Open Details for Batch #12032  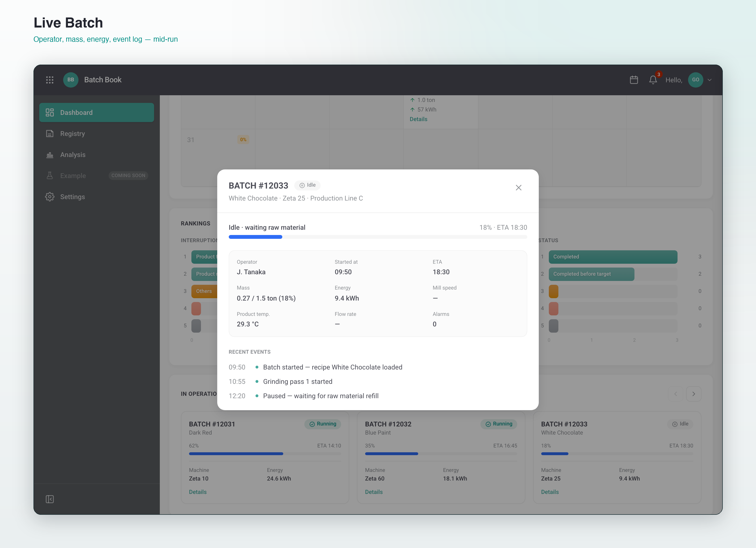pos(374,492)
